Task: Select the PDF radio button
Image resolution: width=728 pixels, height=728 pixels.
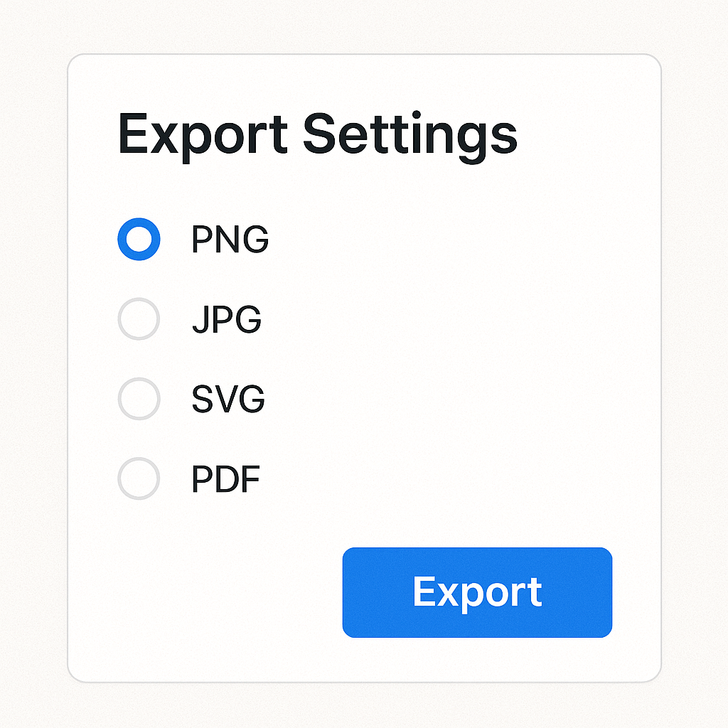Action: click(139, 478)
